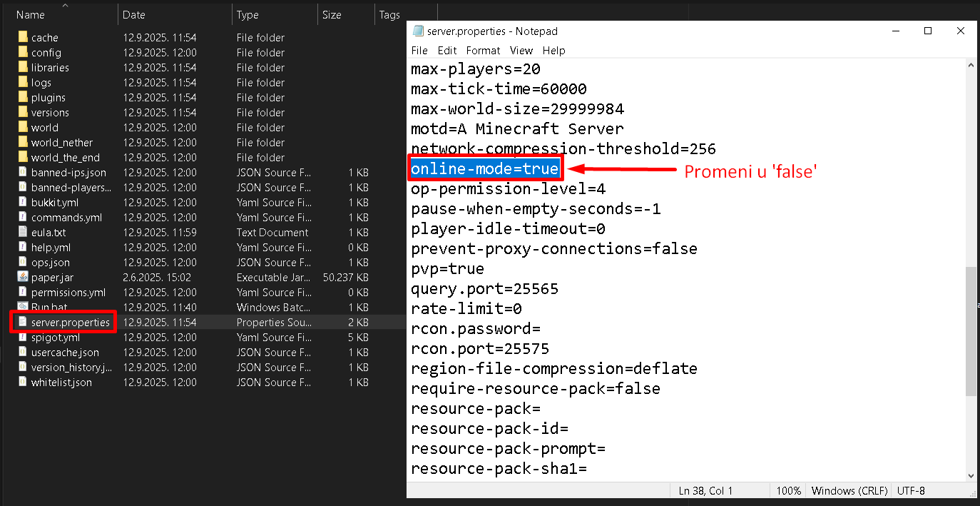Image resolution: width=980 pixels, height=506 pixels.
Task: Open the File menu in Notepad
Action: [419, 51]
